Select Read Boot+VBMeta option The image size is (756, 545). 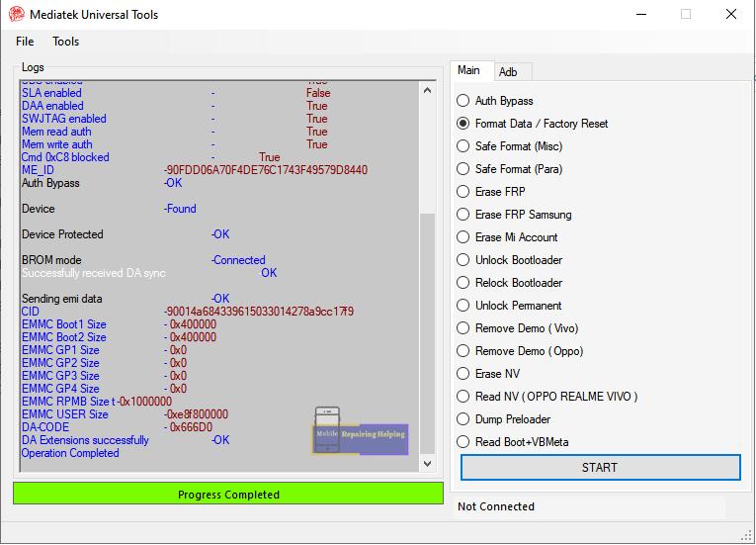[513, 442]
